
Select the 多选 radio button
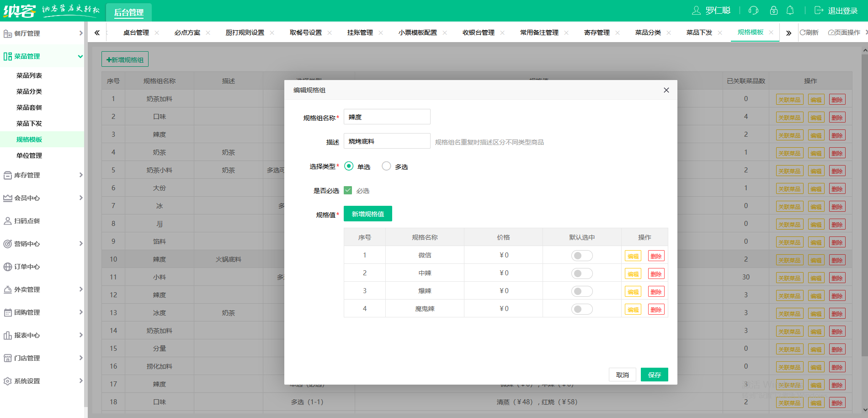coord(386,166)
